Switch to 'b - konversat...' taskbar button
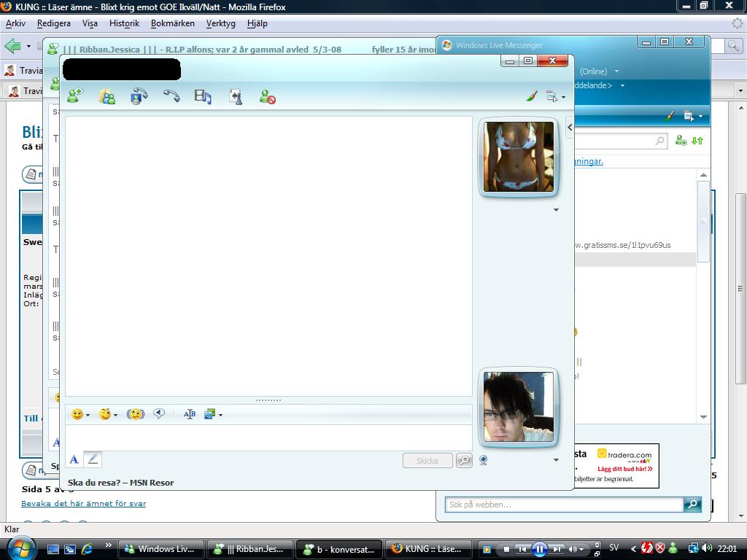Screen dimensions: 747x560 339,549
